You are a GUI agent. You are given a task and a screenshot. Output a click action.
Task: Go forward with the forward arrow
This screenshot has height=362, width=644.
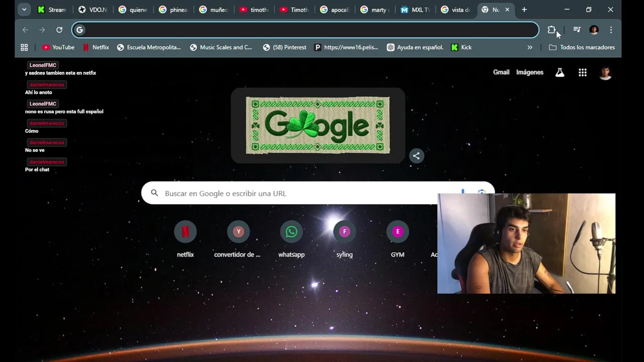pyautogui.click(x=42, y=30)
